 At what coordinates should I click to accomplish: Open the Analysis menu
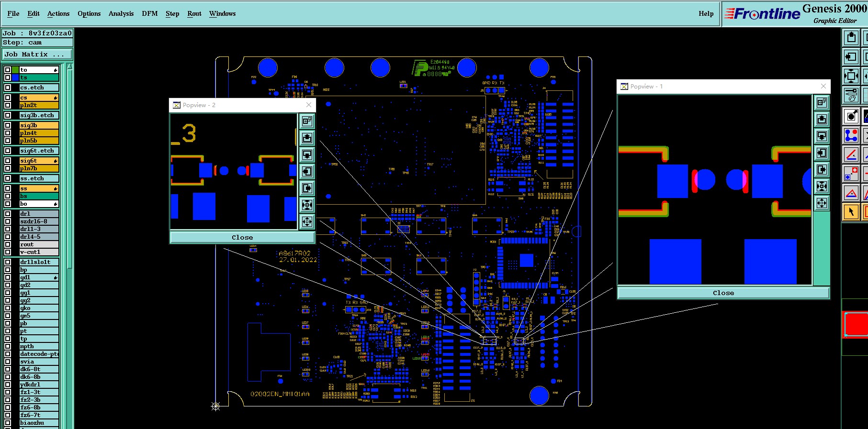[121, 13]
